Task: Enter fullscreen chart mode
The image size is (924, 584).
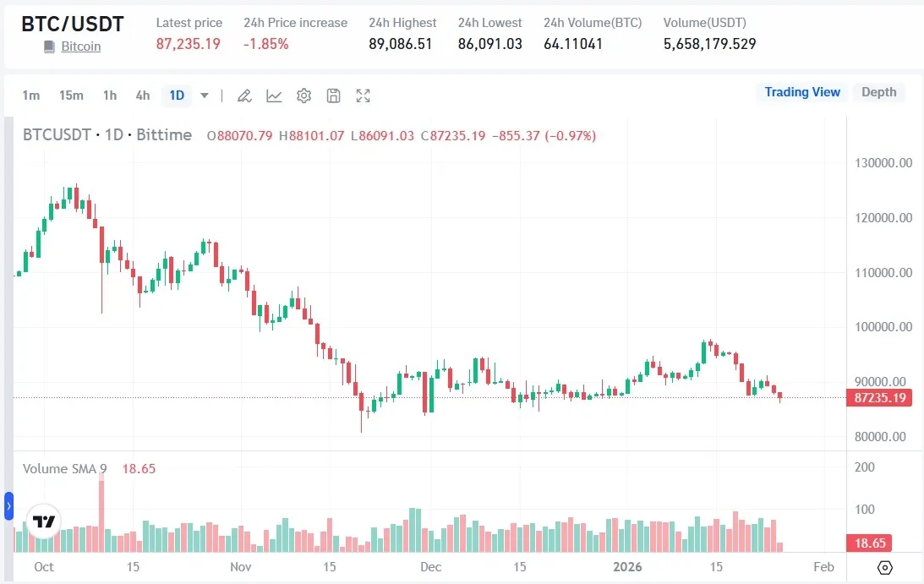Action: click(x=363, y=96)
